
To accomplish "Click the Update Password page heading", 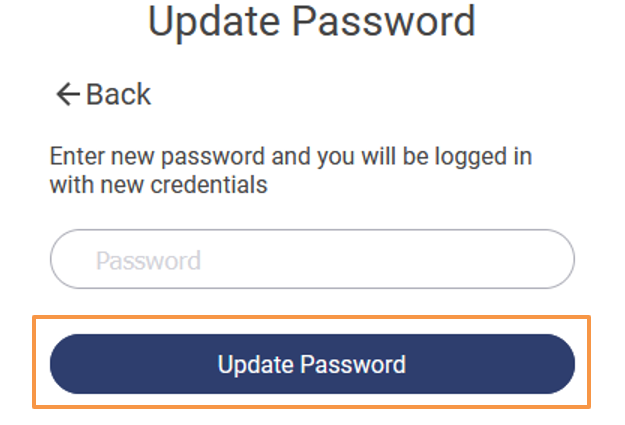I will [312, 21].
